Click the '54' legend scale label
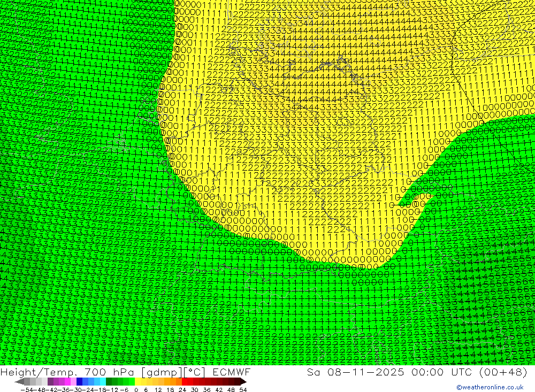 coord(243,390)
